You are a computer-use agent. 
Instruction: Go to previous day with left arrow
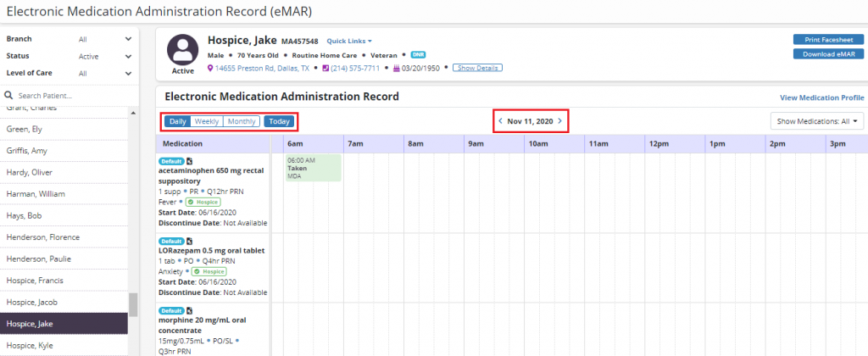pyautogui.click(x=500, y=121)
